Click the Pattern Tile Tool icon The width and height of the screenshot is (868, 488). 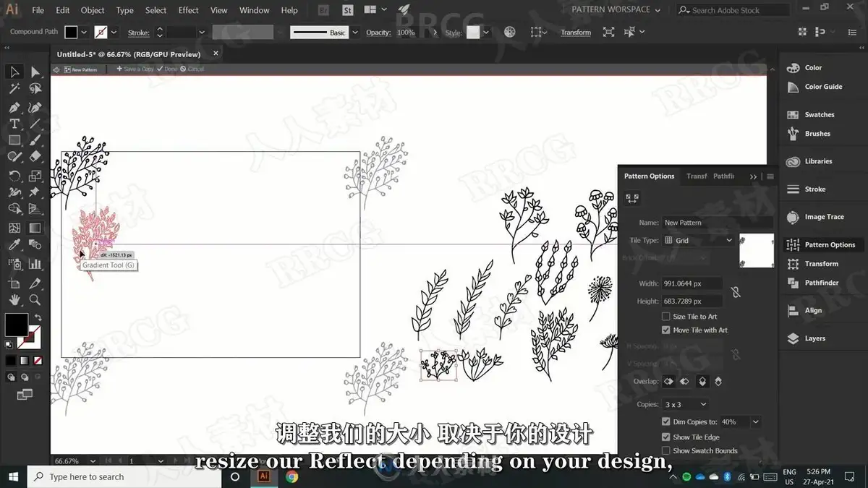pos(631,198)
